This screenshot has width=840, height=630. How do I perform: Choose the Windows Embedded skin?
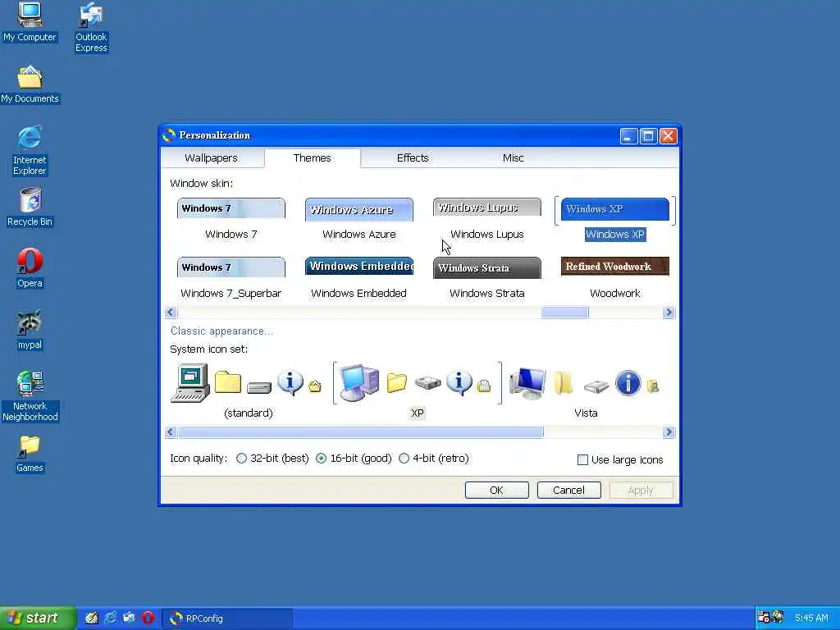(x=359, y=278)
